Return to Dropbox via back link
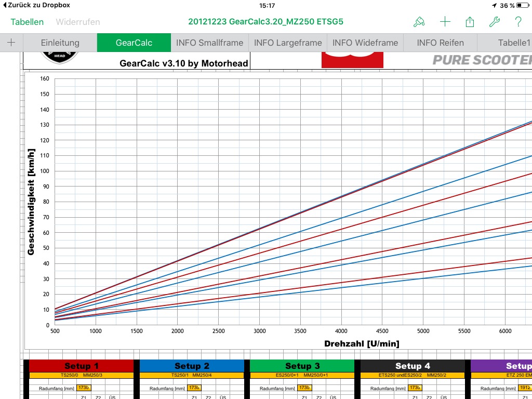This screenshot has height=399, width=532. point(36,5)
